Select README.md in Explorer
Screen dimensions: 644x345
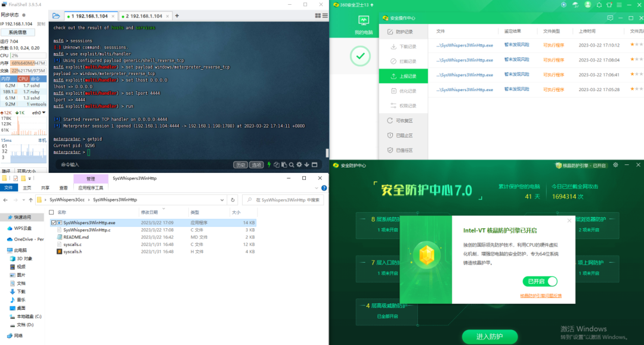click(x=76, y=237)
